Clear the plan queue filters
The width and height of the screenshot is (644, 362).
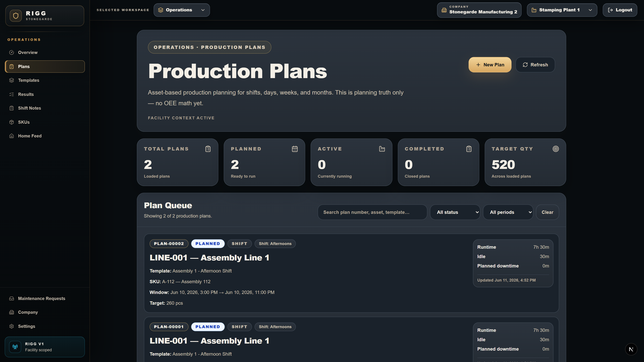point(547,212)
